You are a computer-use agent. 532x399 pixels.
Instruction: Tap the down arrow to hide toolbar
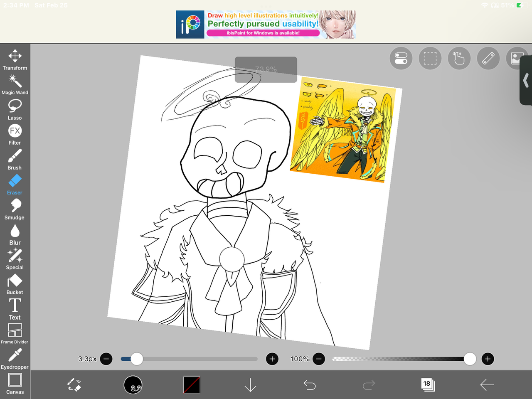coord(250,385)
